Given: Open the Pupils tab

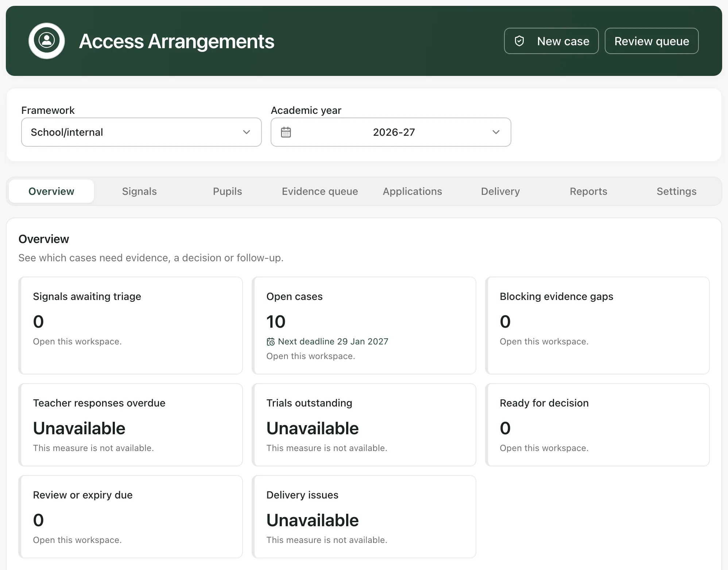Looking at the screenshot, I should [x=227, y=191].
